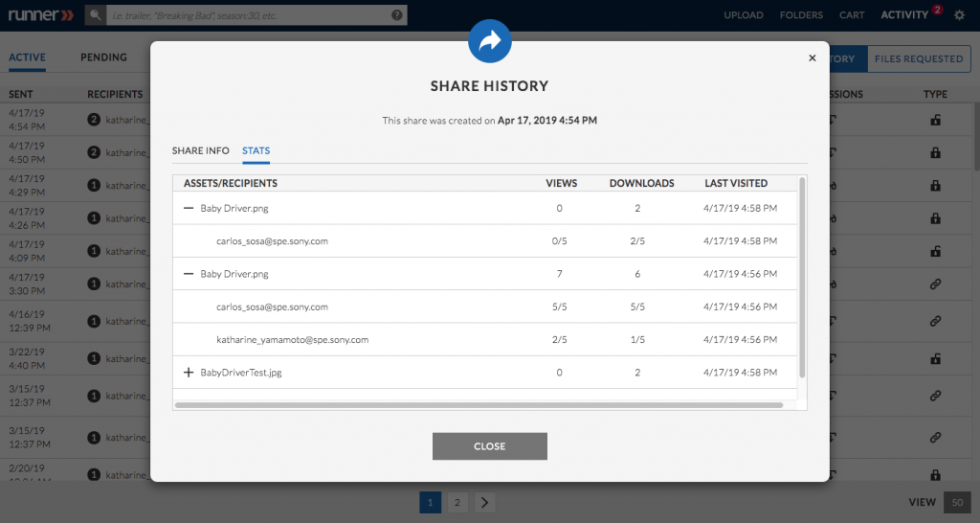Open the View 50 per page dropdown

[x=957, y=502]
